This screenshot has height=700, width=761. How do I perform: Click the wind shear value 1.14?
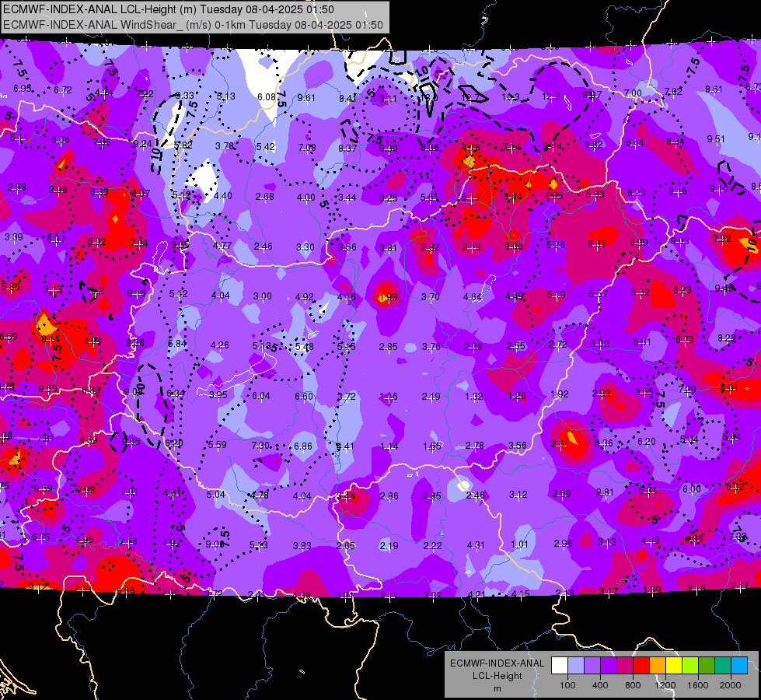click(389, 446)
